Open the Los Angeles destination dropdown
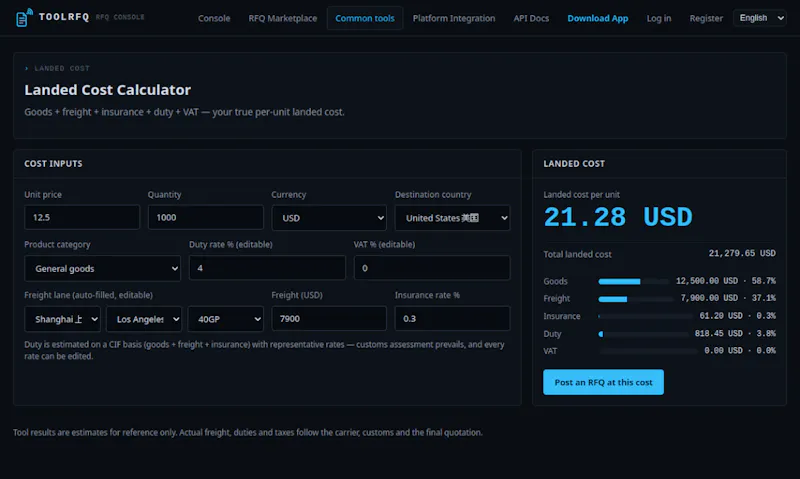800x479 pixels. 144,319
